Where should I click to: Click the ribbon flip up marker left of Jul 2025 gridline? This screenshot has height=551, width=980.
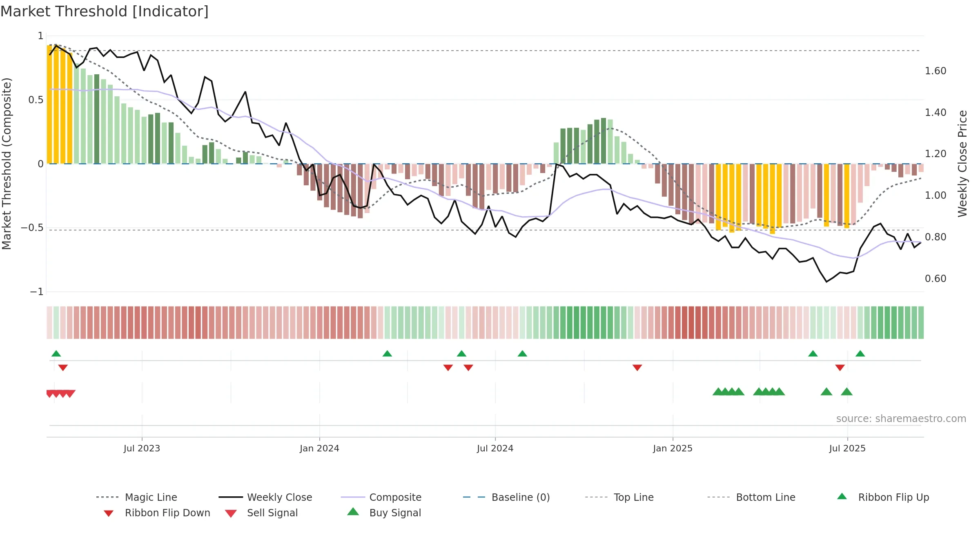click(x=813, y=353)
